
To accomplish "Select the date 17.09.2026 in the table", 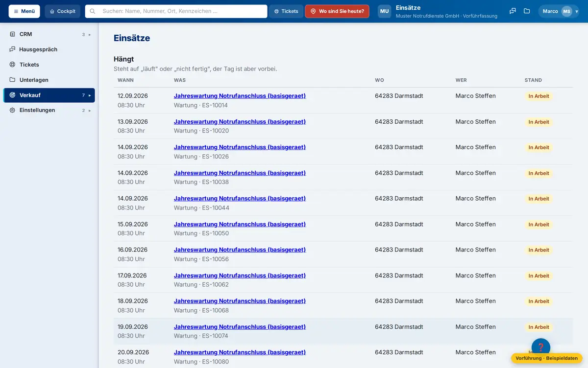I will (x=132, y=276).
